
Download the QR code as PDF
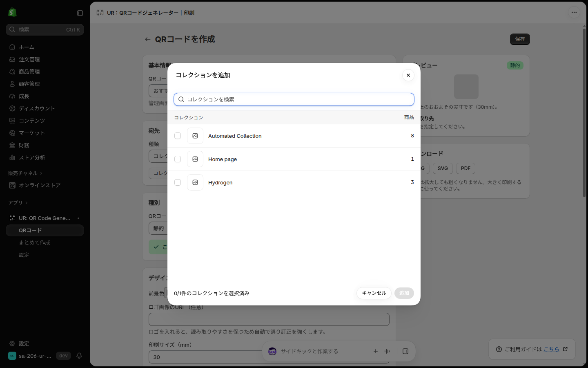tap(465, 168)
